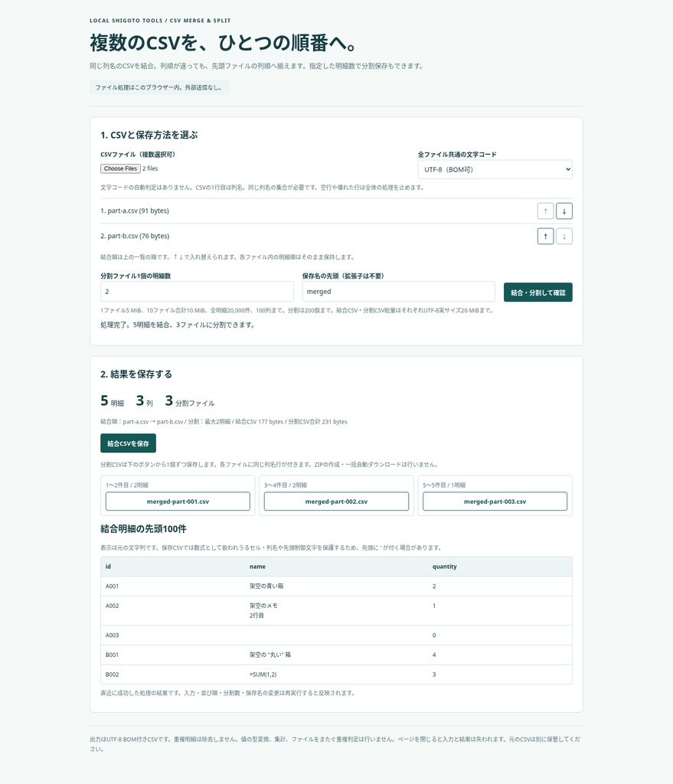
Task: Click the 結合・分割して確認 button
Action: [x=538, y=292]
